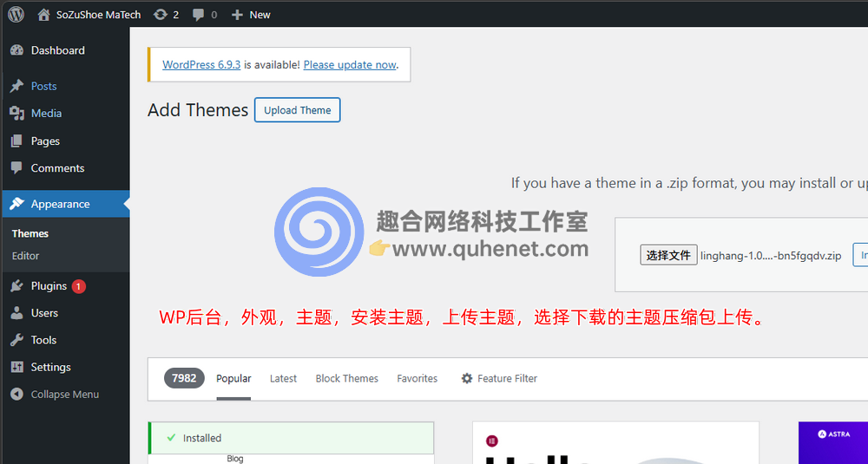The image size is (868, 464).
Task: Open the updates icon showing 2
Action: tap(160, 15)
